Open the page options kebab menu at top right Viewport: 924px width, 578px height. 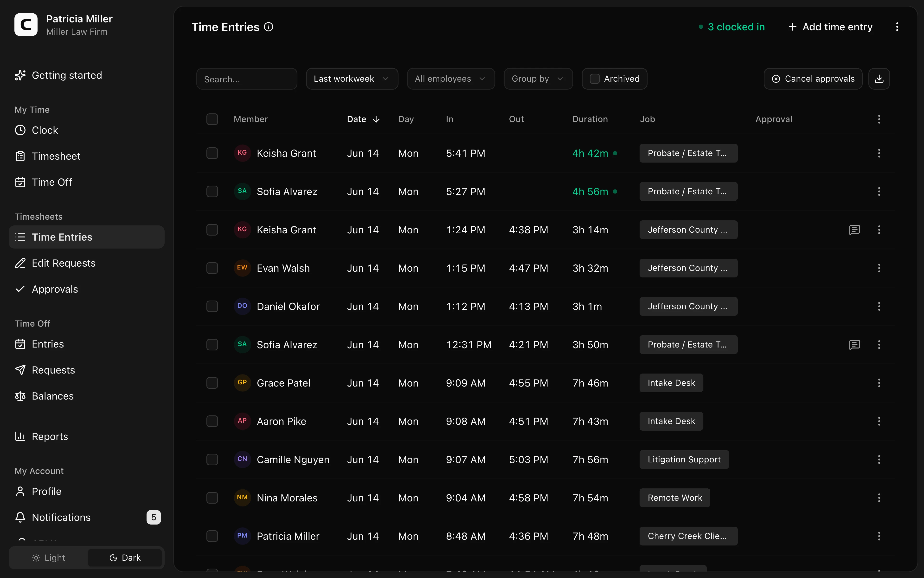tap(897, 27)
